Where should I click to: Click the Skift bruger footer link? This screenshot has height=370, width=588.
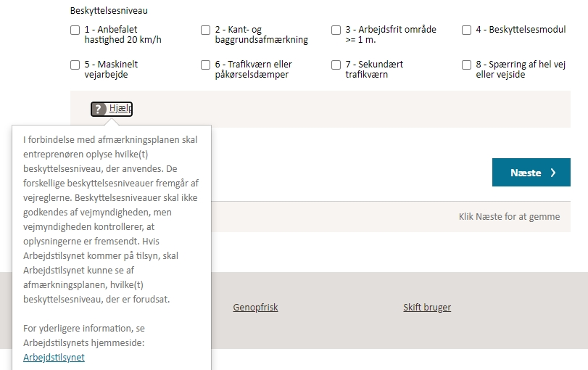coord(427,308)
